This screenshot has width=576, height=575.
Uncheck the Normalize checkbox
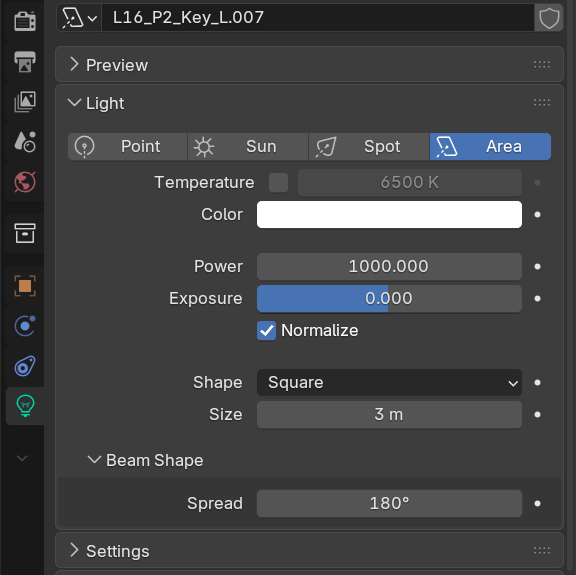[x=266, y=331]
